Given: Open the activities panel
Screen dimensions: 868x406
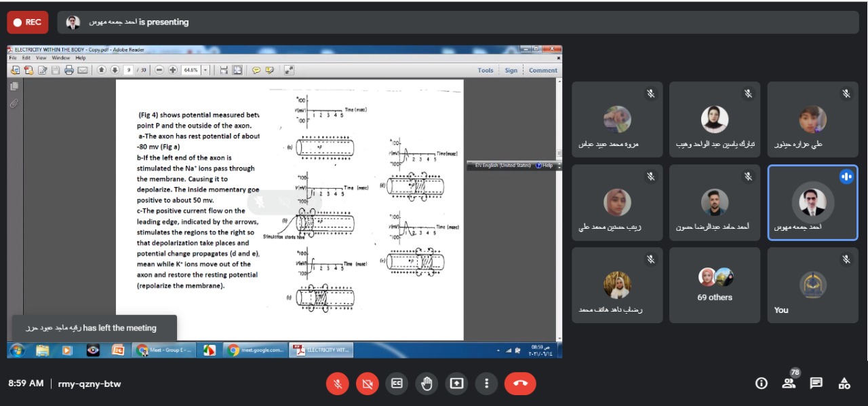Looking at the screenshot, I should [x=844, y=384].
